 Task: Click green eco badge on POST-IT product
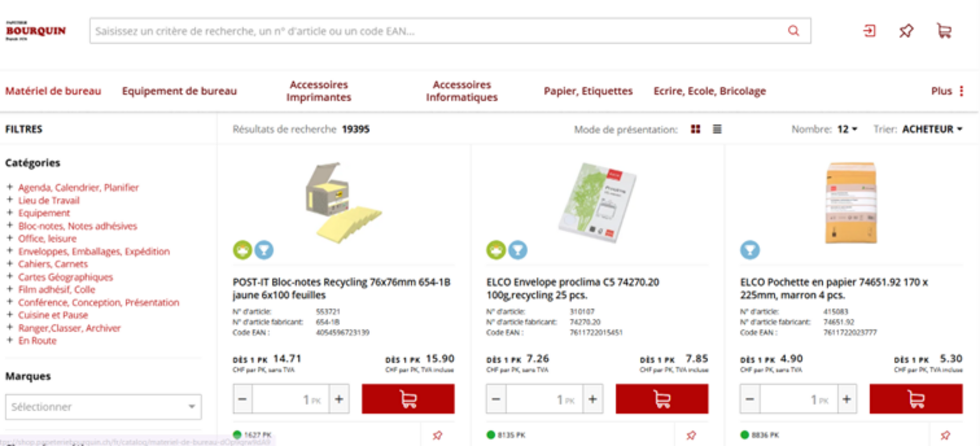(x=242, y=250)
